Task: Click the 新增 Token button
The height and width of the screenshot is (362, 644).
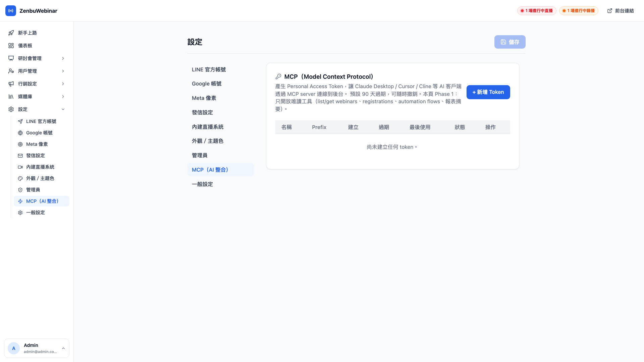Action: point(488,92)
